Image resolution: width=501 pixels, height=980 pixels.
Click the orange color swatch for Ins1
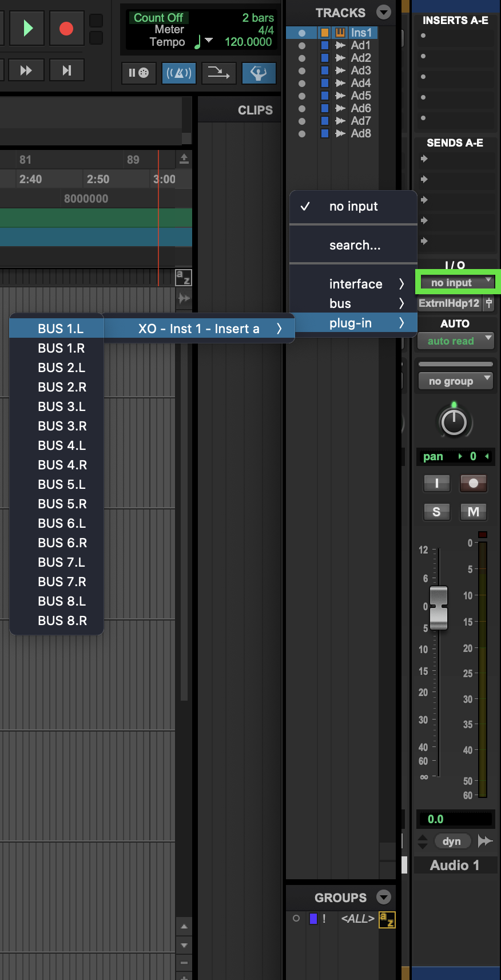coord(324,33)
